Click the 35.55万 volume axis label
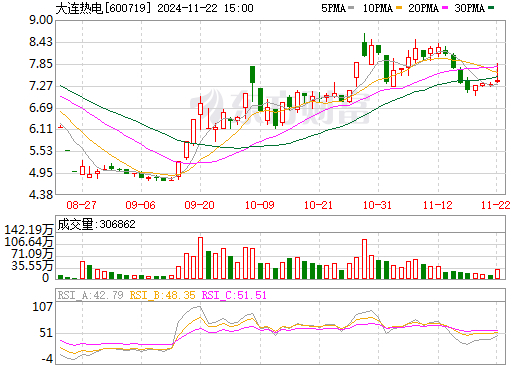 point(32,266)
